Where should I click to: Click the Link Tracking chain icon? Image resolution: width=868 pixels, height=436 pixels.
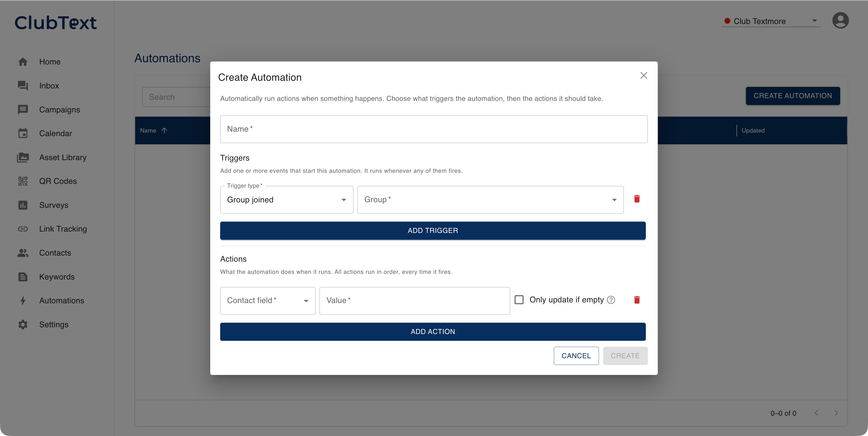coord(23,229)
